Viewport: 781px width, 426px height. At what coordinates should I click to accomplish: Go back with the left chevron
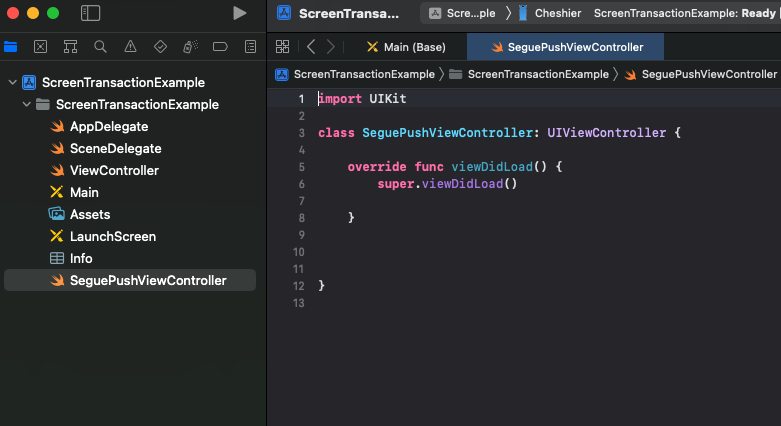click(x=311, y=47)
